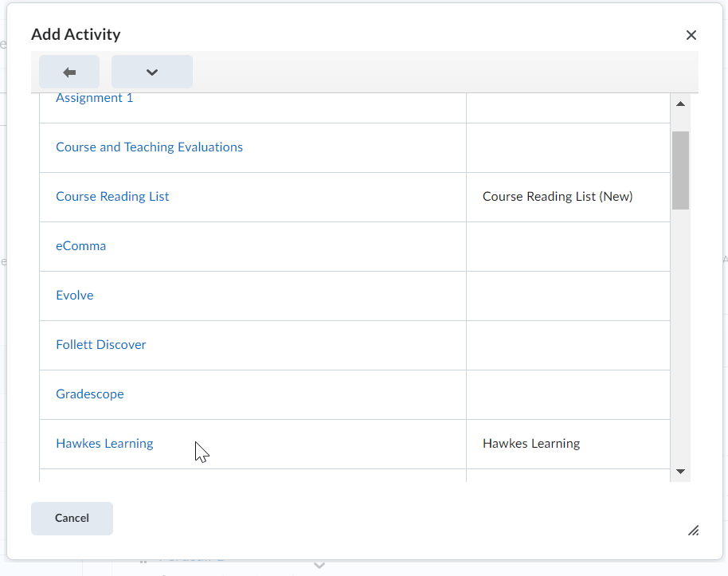Open the Evolve activity link
This screenshot has width=728, height=576.
[x=75, y=296]
